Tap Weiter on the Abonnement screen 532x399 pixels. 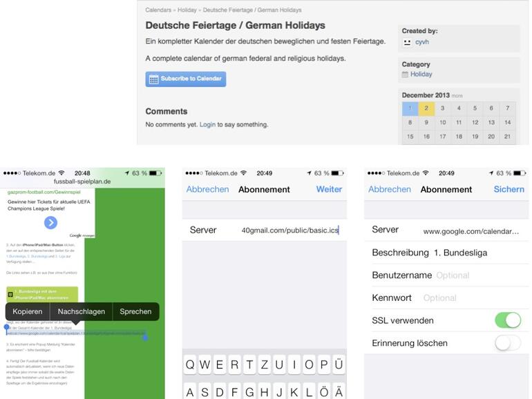pos(329,189)
